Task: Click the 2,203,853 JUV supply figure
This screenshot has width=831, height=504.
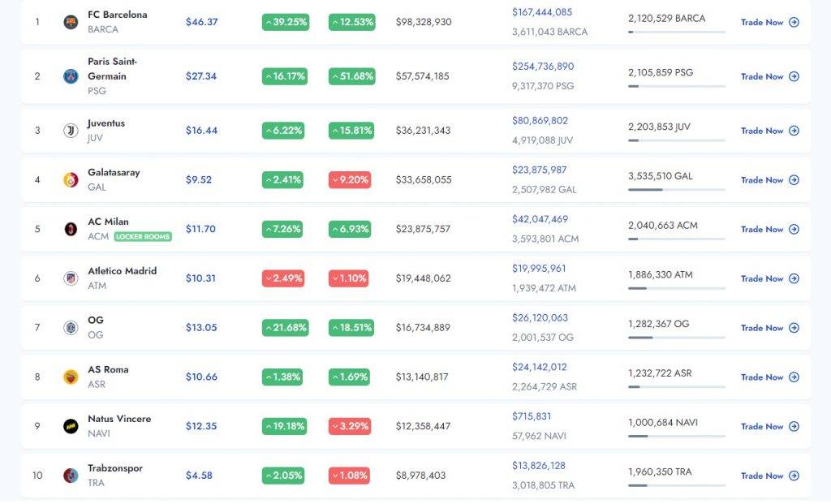Action: [659, 127]
